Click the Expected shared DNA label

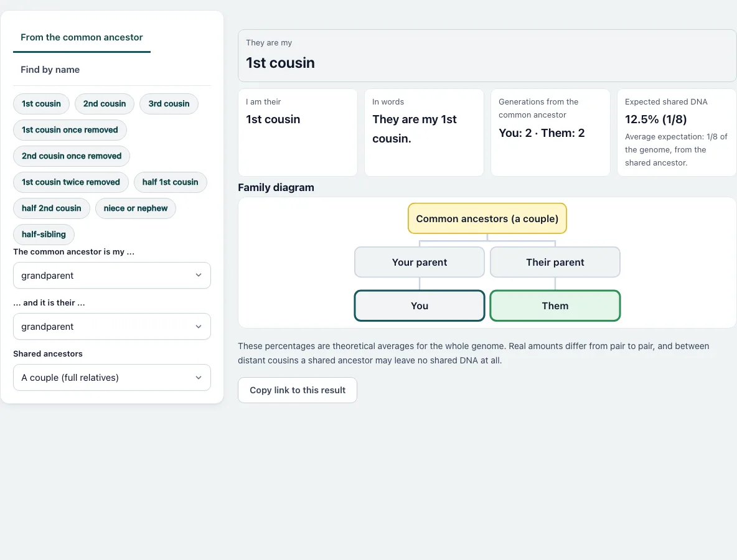[666, 102]
